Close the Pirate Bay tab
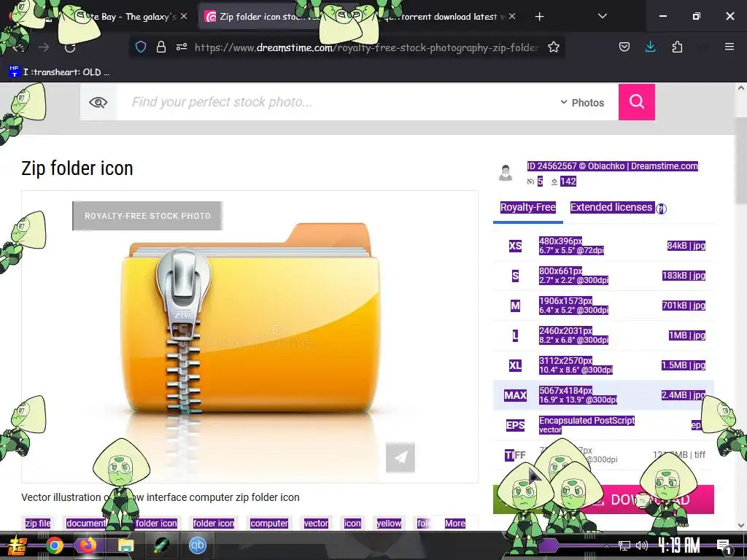 point(184,16)
